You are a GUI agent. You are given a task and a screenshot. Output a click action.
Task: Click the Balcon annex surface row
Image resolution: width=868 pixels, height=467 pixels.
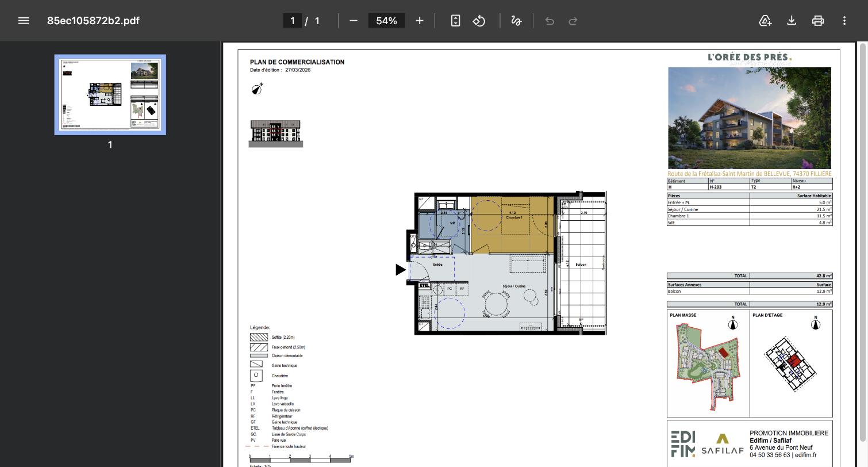750,292
